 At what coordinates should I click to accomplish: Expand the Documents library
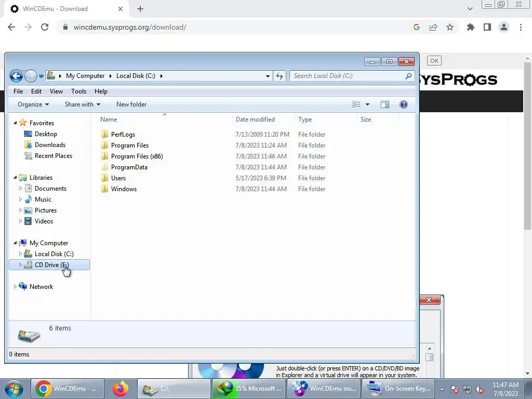[x=20, y=188]
